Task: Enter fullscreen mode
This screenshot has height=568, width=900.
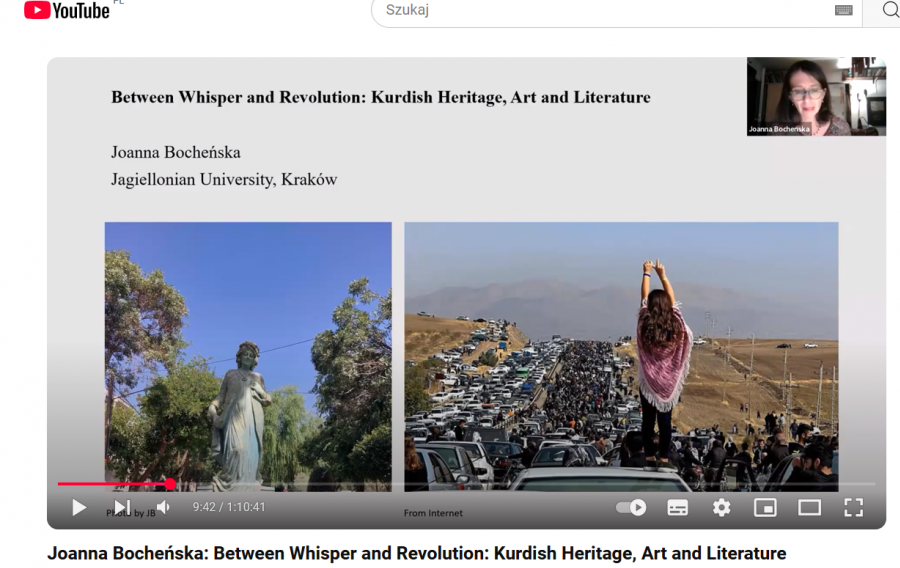Action: pos(854,507)
